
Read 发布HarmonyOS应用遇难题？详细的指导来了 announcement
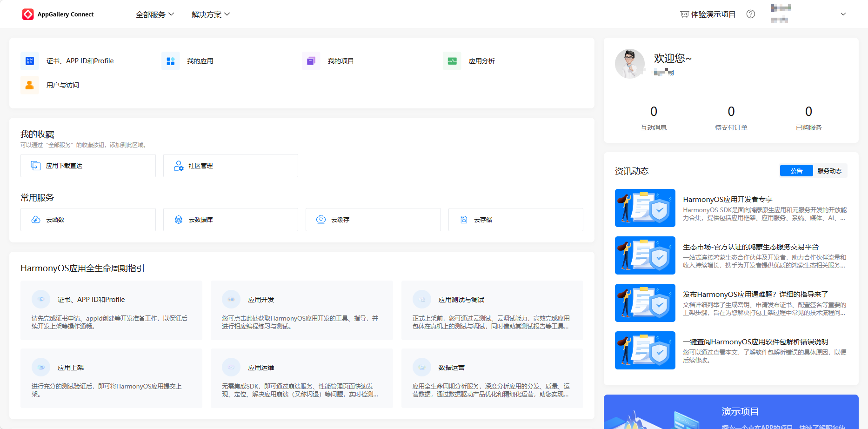(x=755, y=294)
